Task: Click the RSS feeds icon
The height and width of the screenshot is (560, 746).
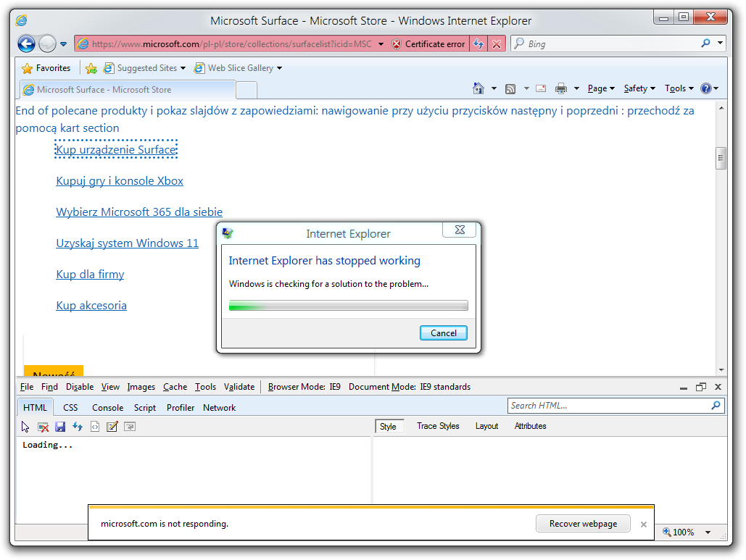Action: [510, 89]
